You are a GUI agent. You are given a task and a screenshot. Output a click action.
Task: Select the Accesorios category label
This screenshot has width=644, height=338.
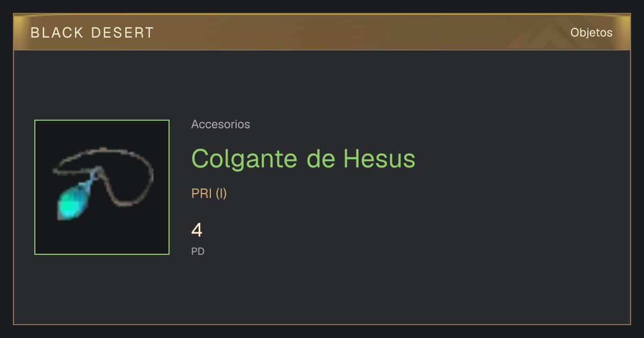click(221, 124)
